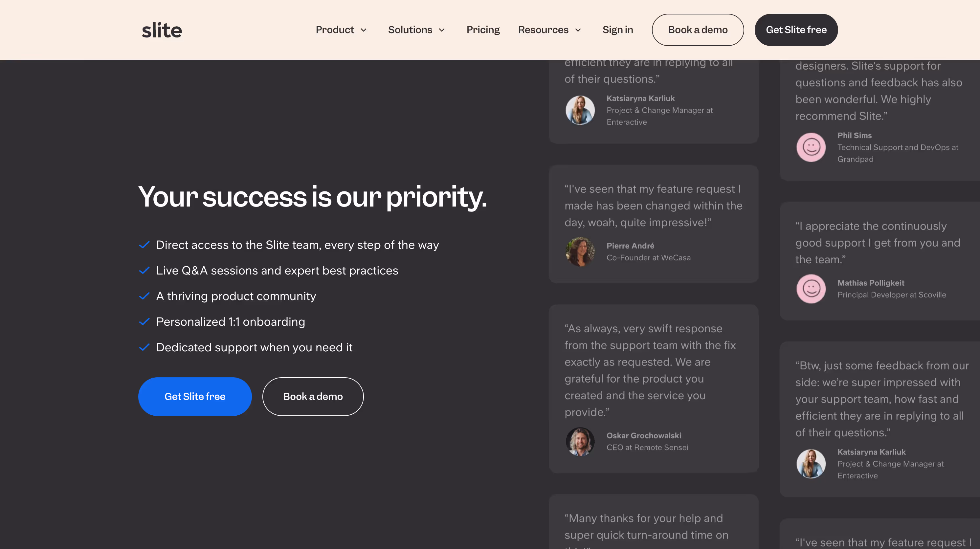Select Sign in from the navigation
Image resolution: width=980 pixels, height=549 pixels.
point(617,30)
